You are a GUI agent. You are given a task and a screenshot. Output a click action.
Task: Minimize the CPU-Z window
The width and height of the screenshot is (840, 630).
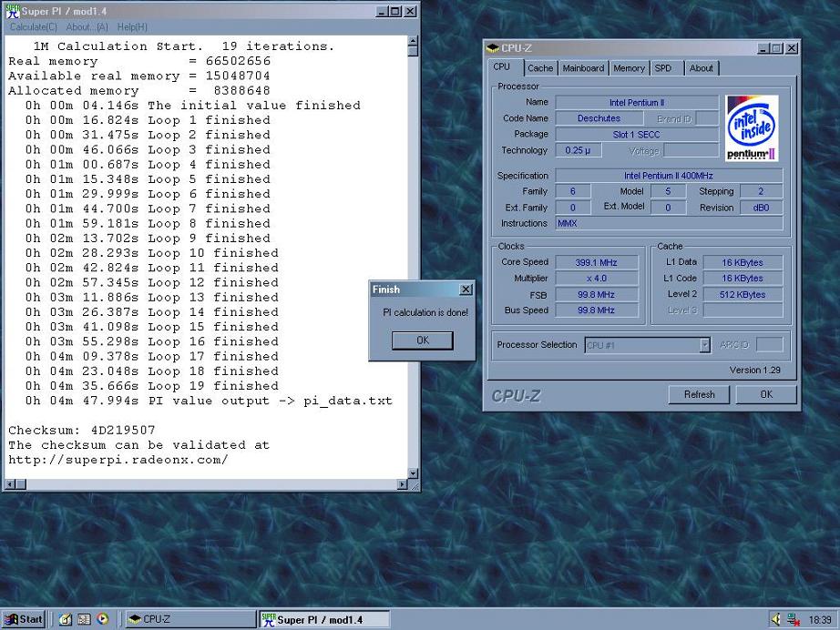763,48
